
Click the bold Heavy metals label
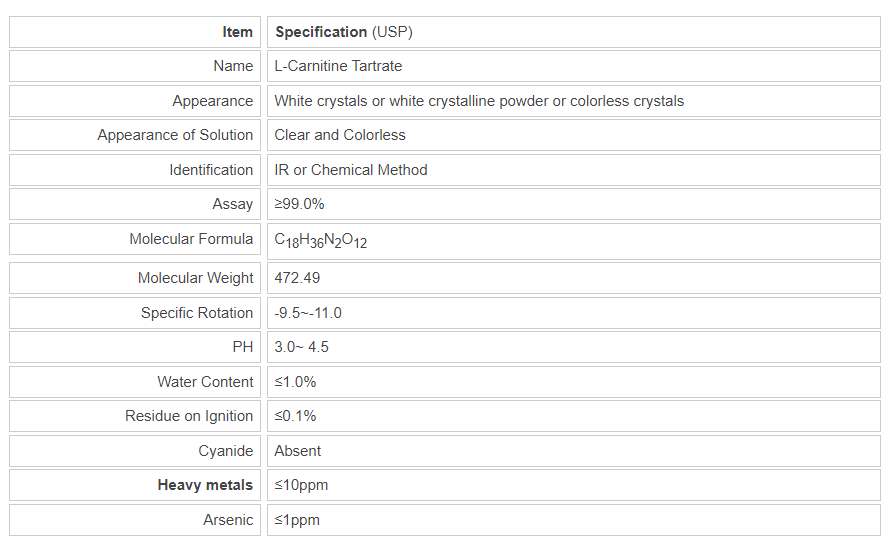click(205, 485)
